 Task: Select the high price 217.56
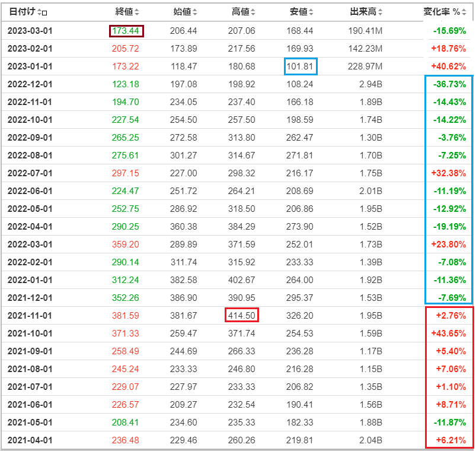(242, 49)
